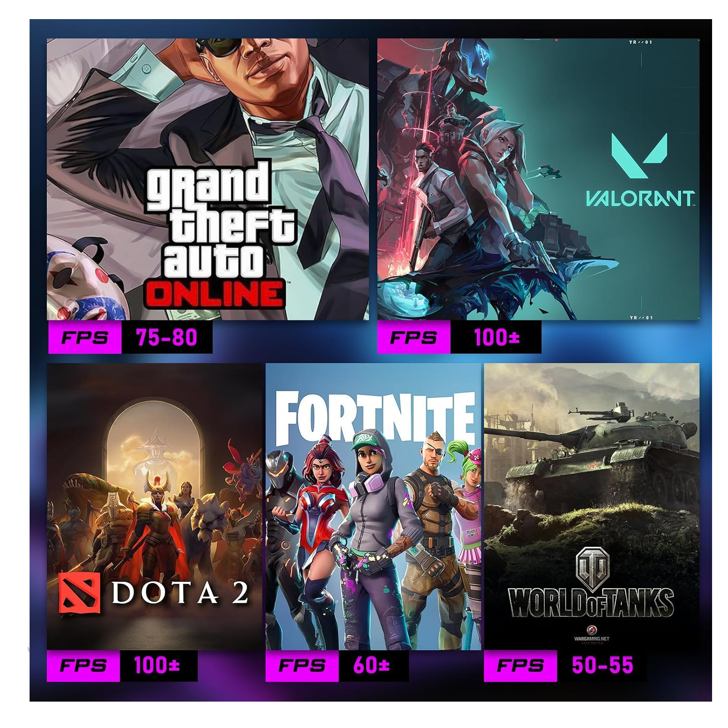This screenshot has height=728, width=728.
Task: Click the 75-80 FPS value label
Action: click(167, 337)
